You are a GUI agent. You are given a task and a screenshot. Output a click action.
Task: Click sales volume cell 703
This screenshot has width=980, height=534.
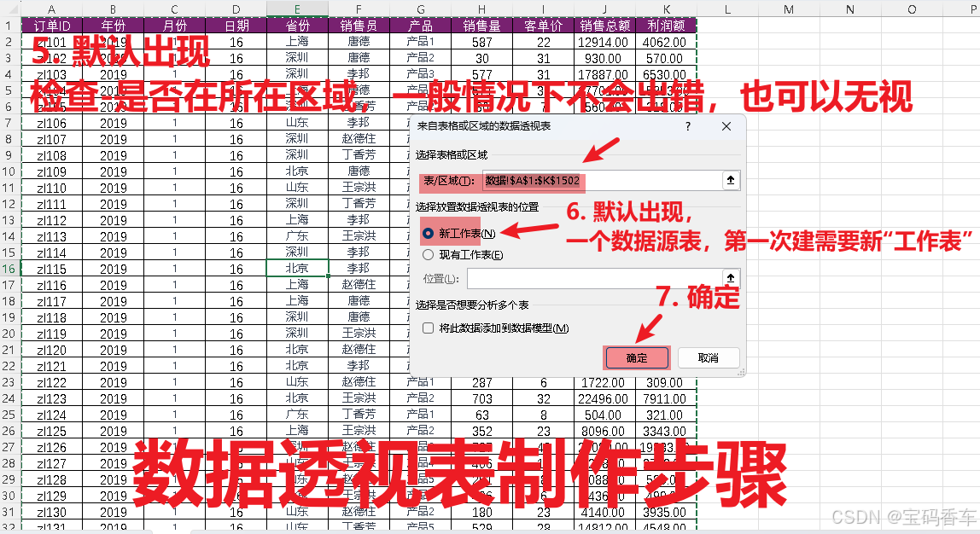tap(481, 398)
